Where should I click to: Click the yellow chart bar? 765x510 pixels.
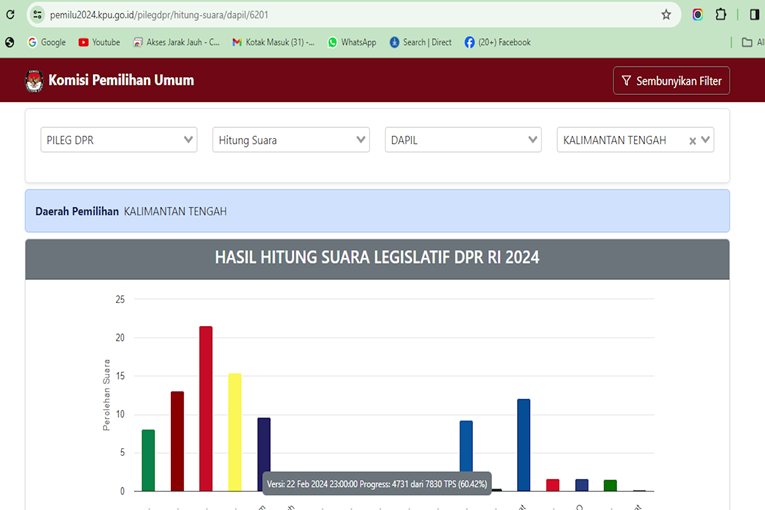point(235,432)
